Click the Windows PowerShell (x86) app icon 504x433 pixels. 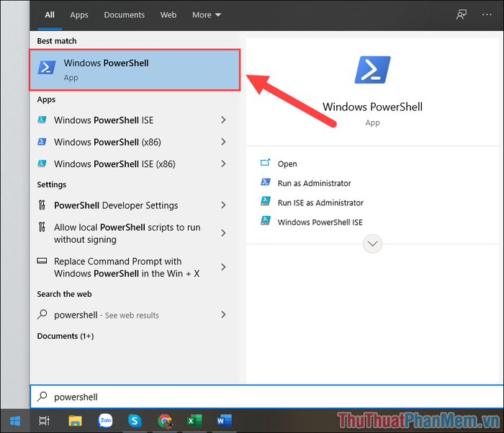[x=42, y=141]
